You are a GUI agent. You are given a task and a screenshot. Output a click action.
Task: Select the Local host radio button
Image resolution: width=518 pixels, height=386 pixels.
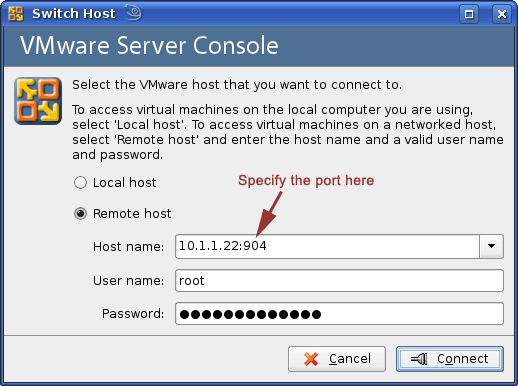tap(80, 182)
